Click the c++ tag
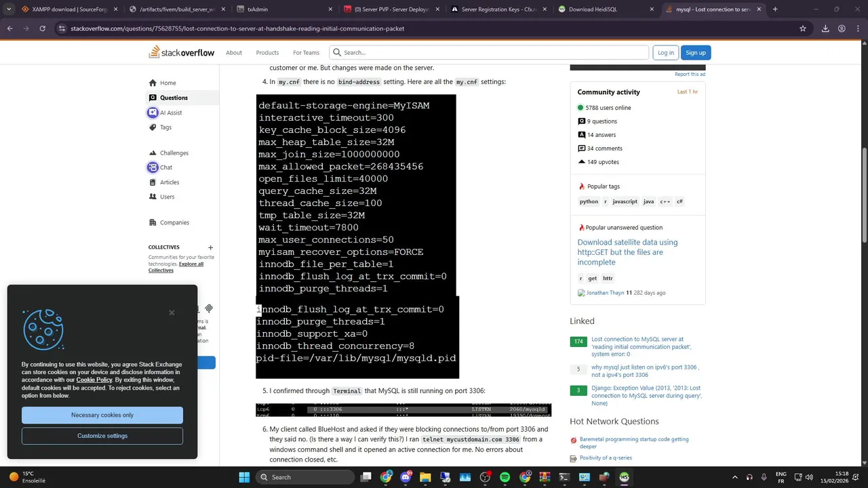Viewport: 868px width, 488px height. point(665,201)
